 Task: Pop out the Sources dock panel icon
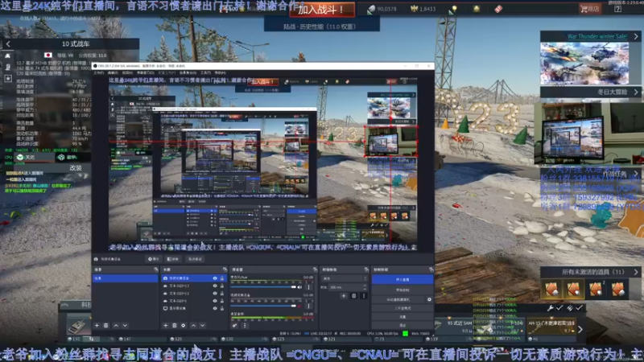coord(225,269)
